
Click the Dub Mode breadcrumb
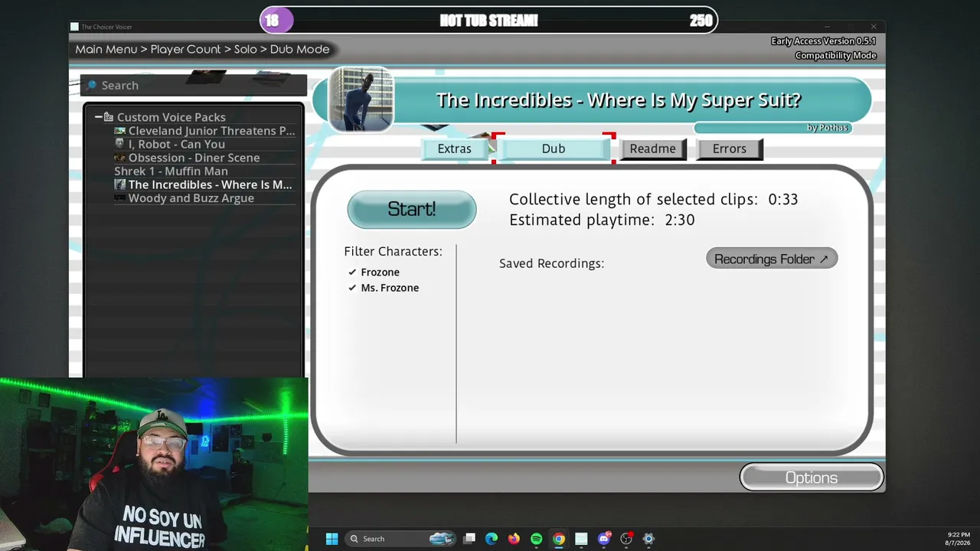click(x=299, y=49)
